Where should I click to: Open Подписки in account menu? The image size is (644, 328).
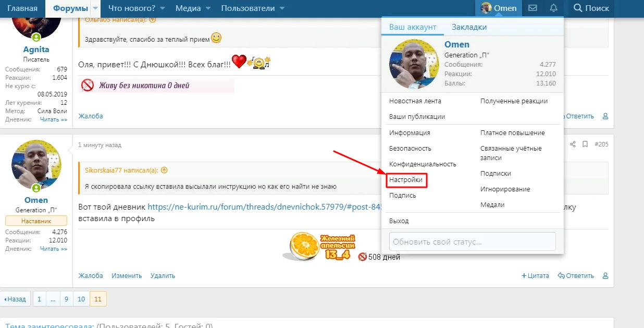pos(496,174)
